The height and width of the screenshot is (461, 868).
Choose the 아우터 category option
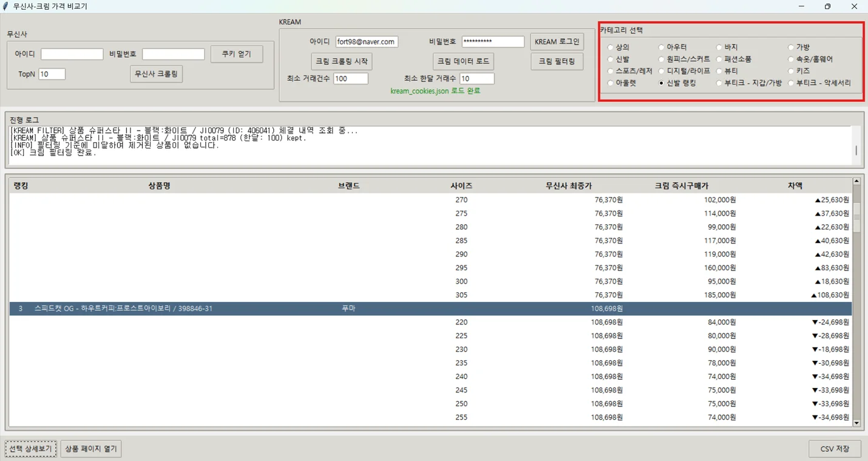tap(662, 47)
